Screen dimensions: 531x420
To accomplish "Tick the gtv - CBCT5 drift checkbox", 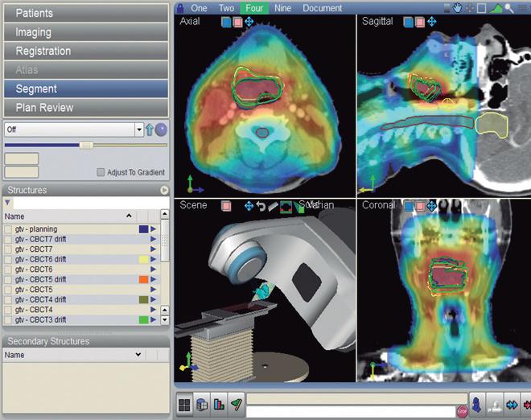I will (x=8, y=279).
